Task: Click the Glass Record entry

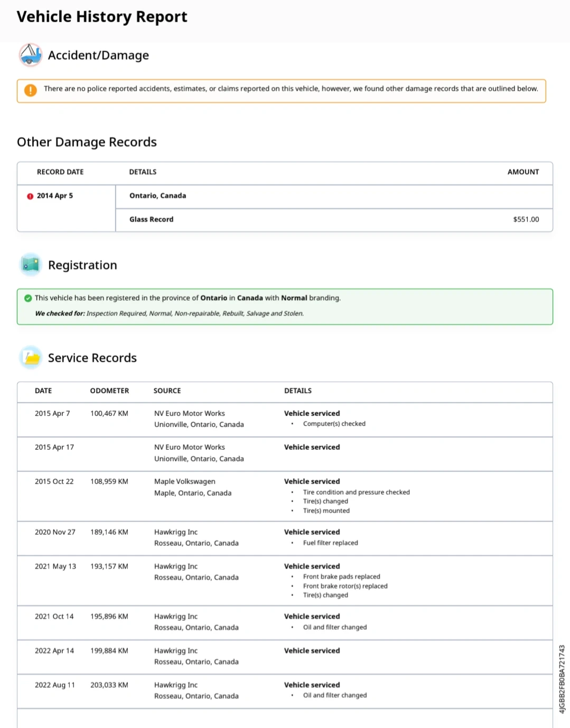Action: click(151, 220)
